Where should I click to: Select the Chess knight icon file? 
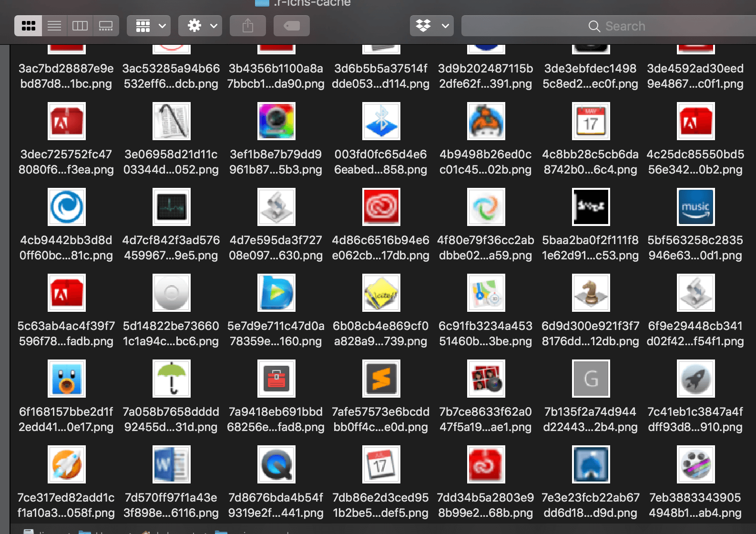[591, 293]
